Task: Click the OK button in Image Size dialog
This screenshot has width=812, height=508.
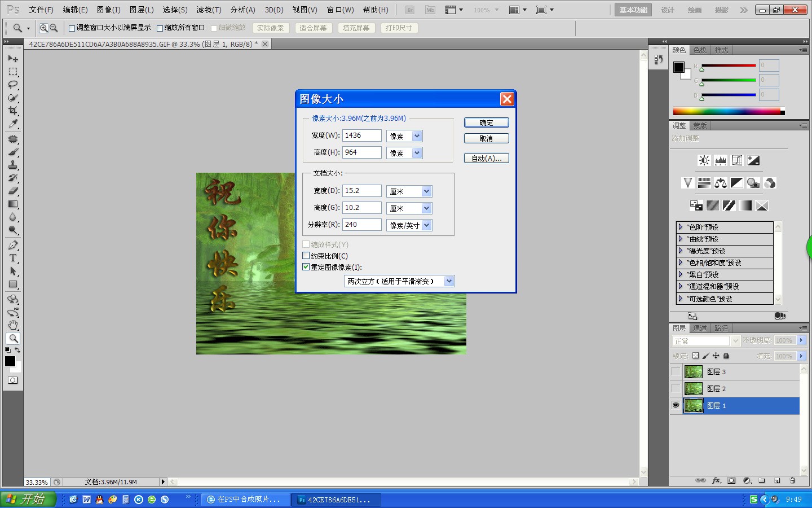Action: 486,122
